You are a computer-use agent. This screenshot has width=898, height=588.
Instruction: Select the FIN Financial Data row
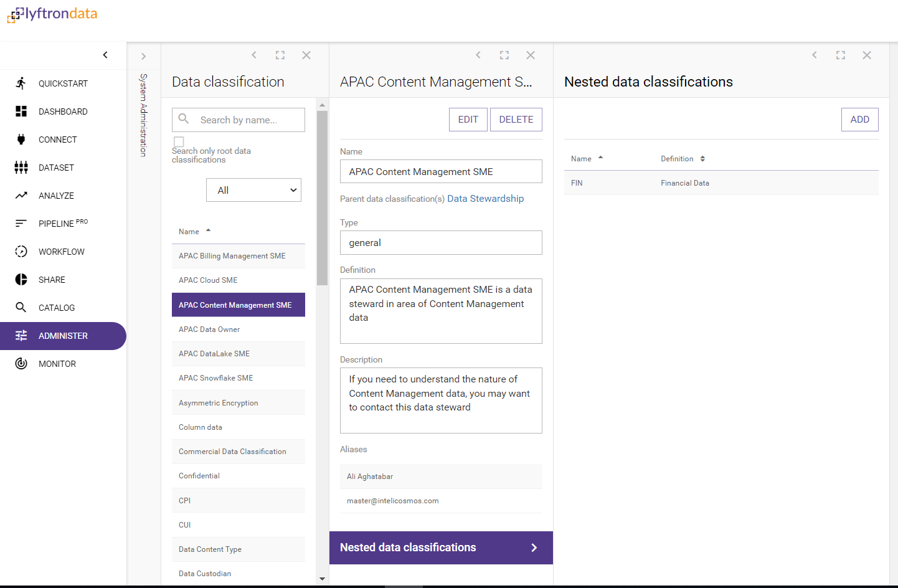(721, 183)
